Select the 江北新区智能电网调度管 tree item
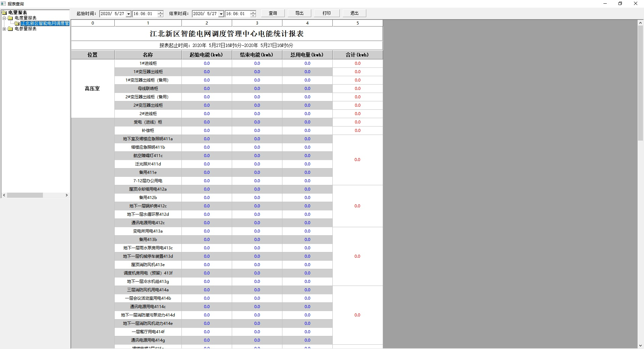This screenshot has height=349, width=644. click(45, 23)
